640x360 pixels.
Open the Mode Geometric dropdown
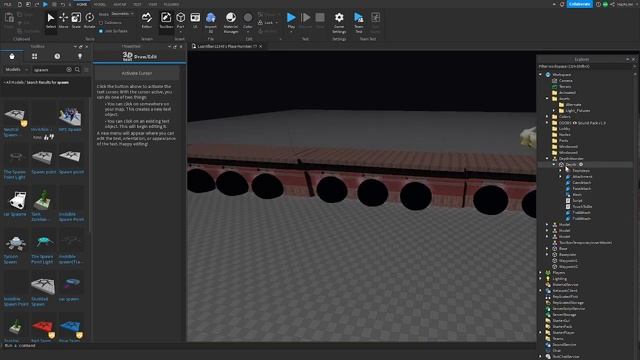pyautogui.click(x=122, y=14)
